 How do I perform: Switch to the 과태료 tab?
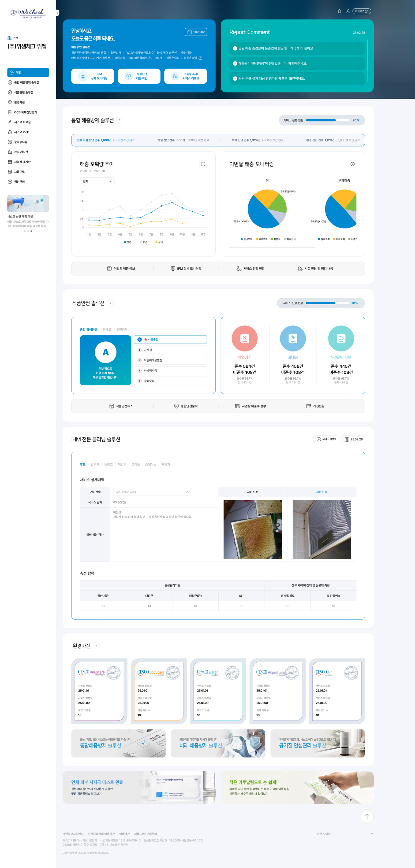click(x=107, y=329)
